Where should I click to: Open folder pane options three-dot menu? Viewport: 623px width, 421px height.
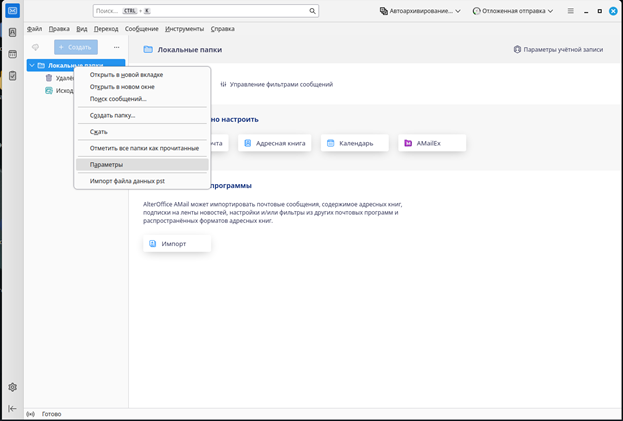[x=116, y=47]
